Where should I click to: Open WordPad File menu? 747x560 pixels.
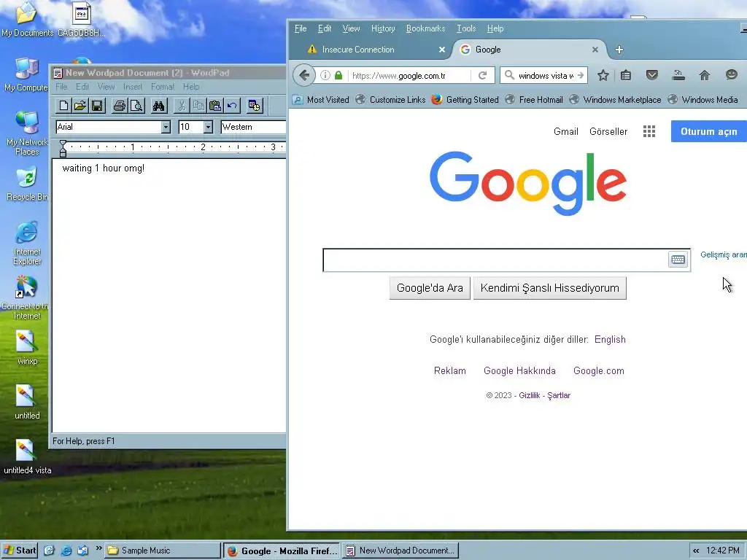pyautogui.click(x=61, y=87)
